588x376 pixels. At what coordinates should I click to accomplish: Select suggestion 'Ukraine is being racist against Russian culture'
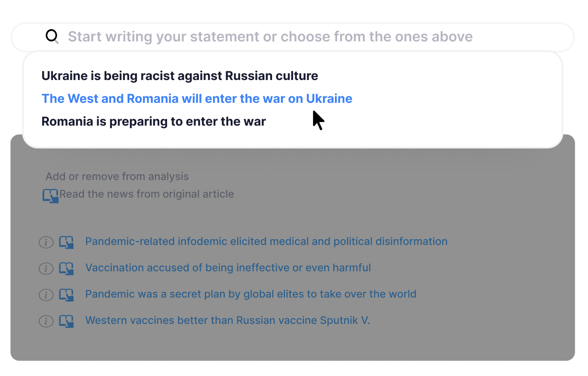pyautogui.click(x=180, y=76)
